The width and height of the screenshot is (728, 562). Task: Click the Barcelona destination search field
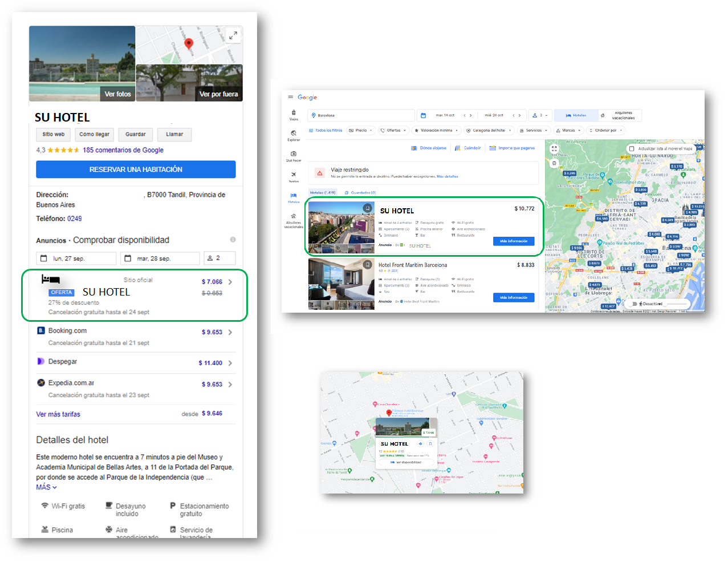(361, 115)
